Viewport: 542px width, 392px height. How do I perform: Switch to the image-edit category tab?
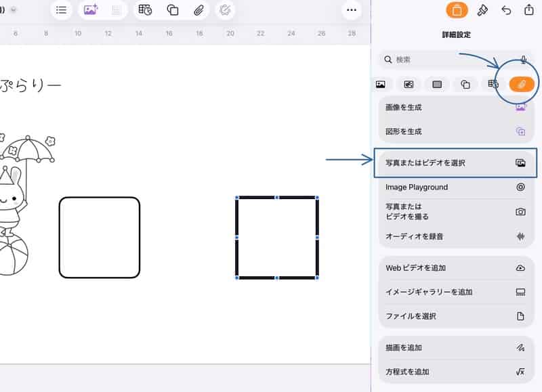[409, 84]
